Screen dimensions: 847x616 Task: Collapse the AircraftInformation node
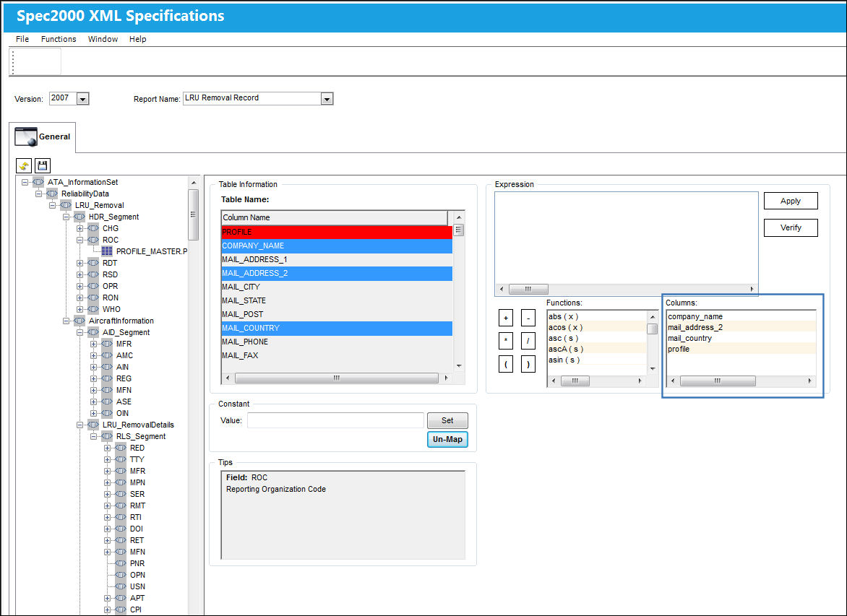point(66,321)
